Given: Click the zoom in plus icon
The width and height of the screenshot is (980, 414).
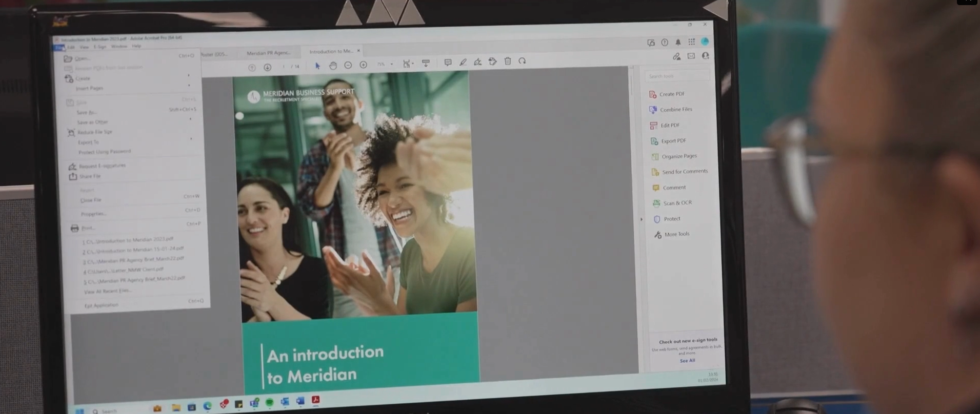Looking at the screenshot, I should (x=363, y=65).
